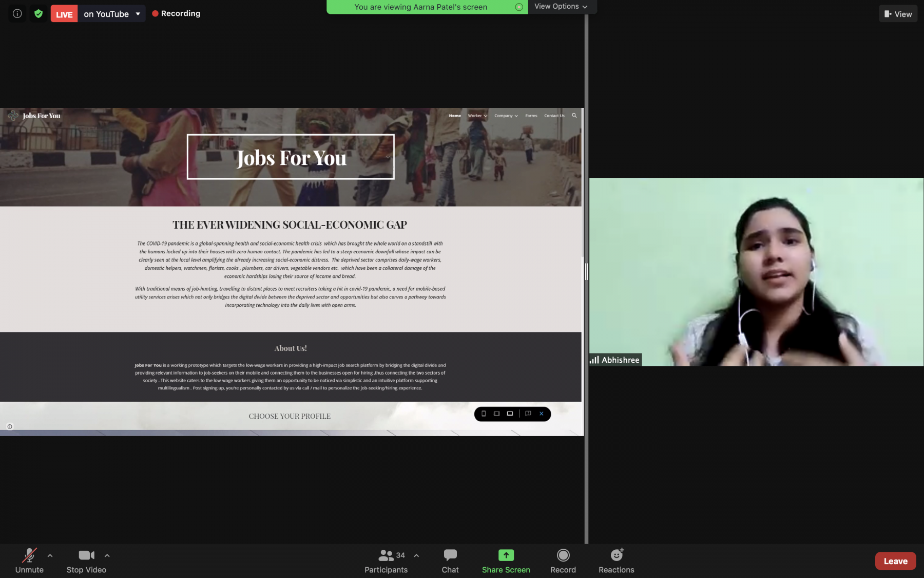Click the website search magnifier icon
The height and width of the screenshot is (578, 924).
[x=574, y=116]
